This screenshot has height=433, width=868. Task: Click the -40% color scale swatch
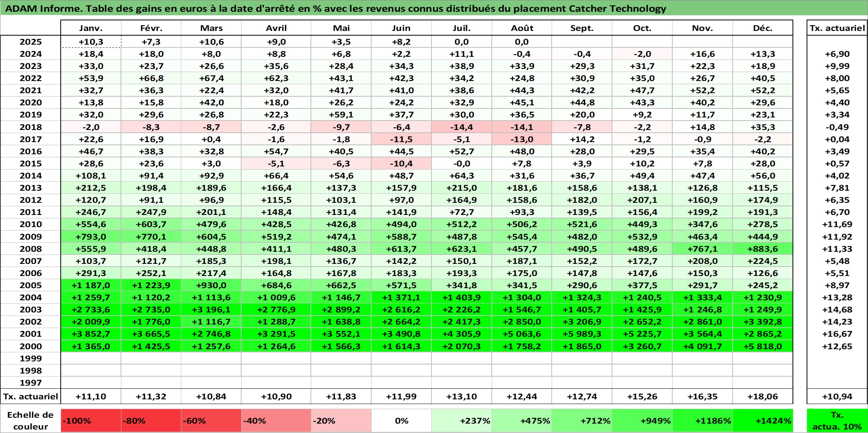tap(276, 421)
